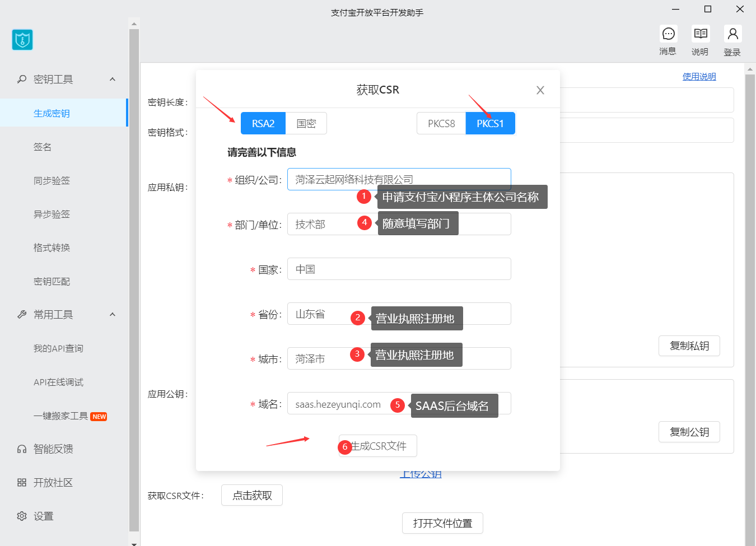Click the 登录 user icon
756x546 pixels.
[x=732, y=34]
